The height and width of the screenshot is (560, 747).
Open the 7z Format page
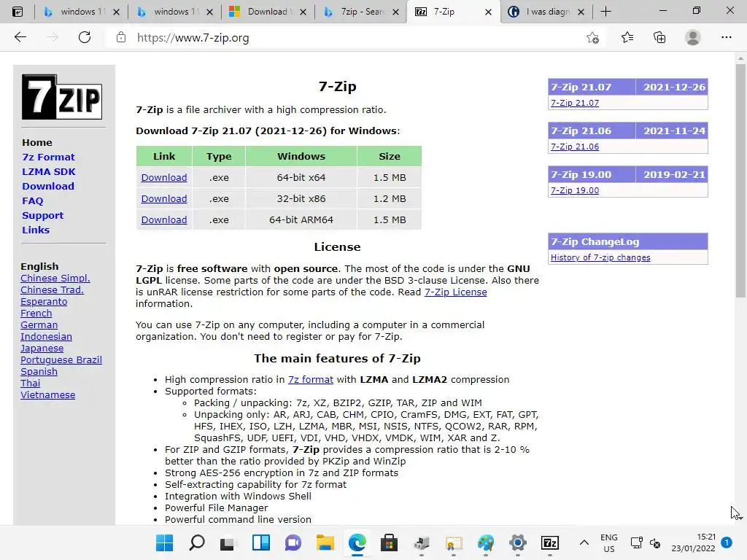pos(48,157)
